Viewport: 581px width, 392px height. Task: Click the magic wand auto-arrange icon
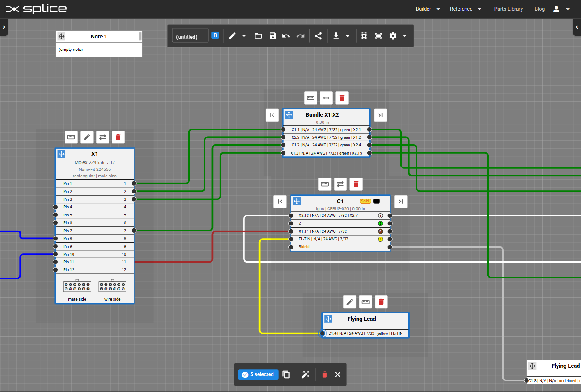click(305, 374)
